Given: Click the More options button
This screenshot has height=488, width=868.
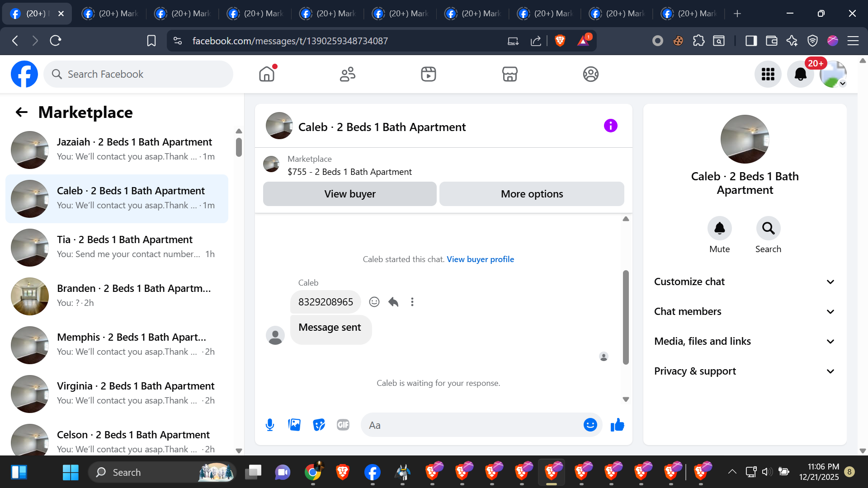Looking at the screenshot, I should click(532, 194).
